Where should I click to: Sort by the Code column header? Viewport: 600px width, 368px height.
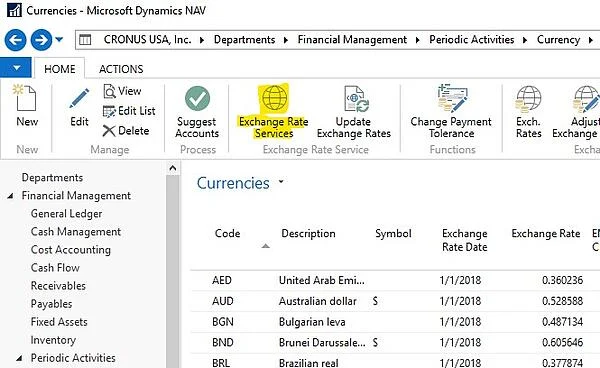227,233
